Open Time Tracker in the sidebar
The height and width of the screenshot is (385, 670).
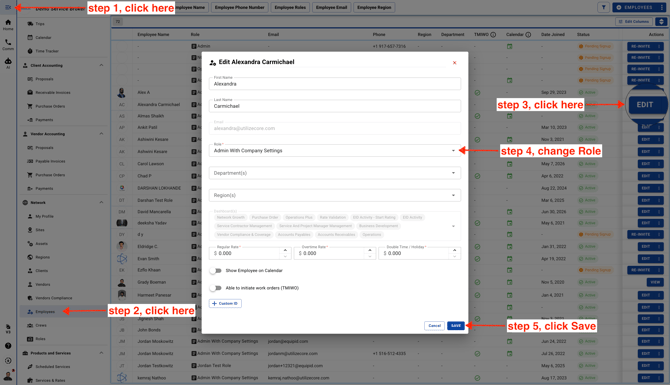47,51
